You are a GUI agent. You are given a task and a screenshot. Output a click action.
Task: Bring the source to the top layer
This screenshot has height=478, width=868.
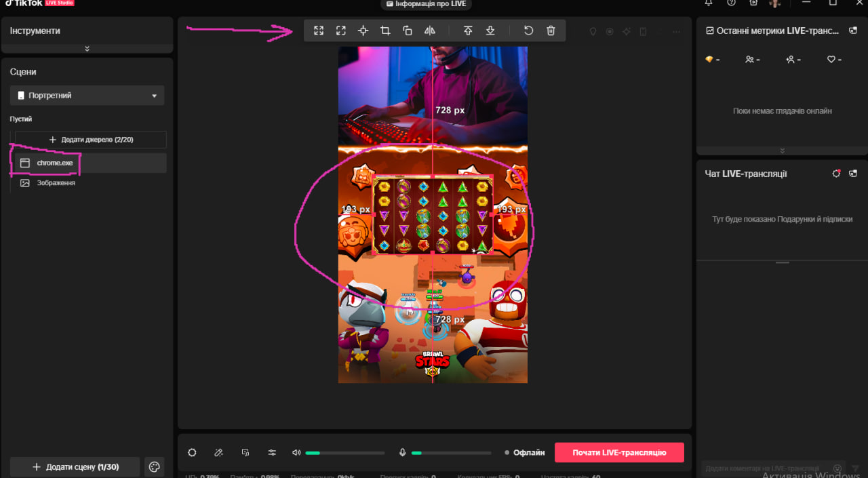(x=468, y=31)
